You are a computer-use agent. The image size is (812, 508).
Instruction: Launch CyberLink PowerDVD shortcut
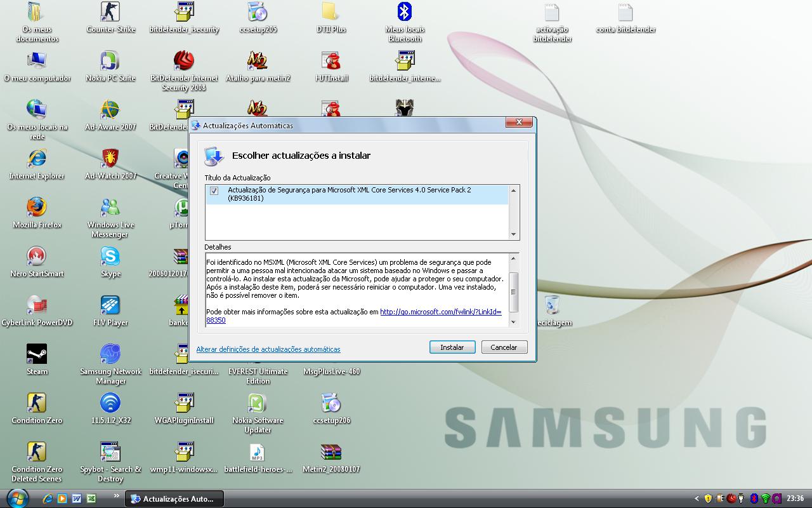pyautogui.click(x=37, y=311)
